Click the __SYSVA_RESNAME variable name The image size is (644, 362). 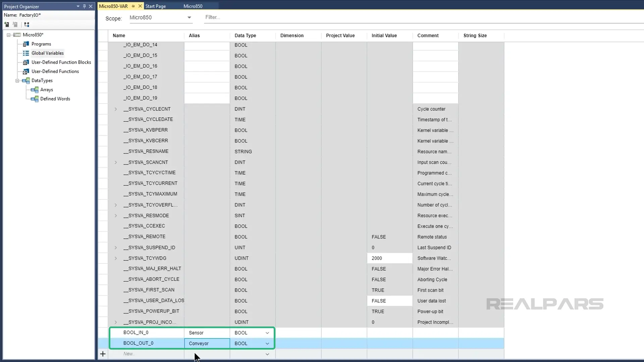[146, 152]
